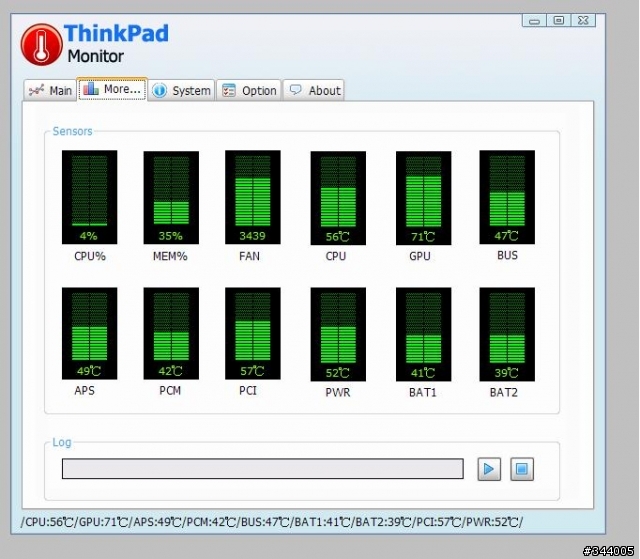Click the MEM% gauge showing 35%
Screen dimensions: 640x559
171,197
